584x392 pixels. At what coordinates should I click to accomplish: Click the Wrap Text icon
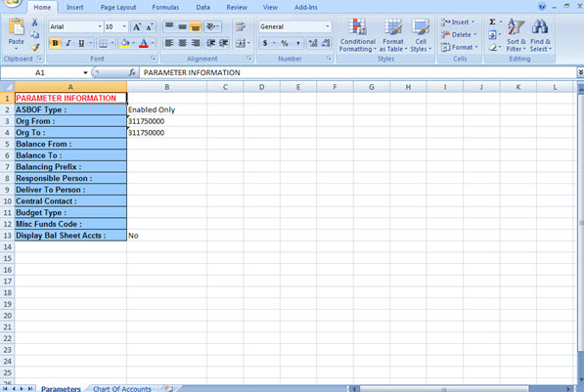point(241,26)
